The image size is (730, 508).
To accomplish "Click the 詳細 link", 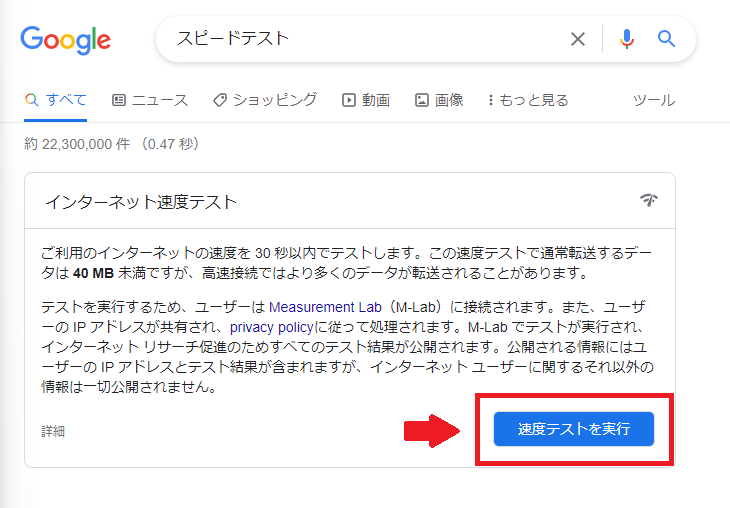I will pos(53,431).
